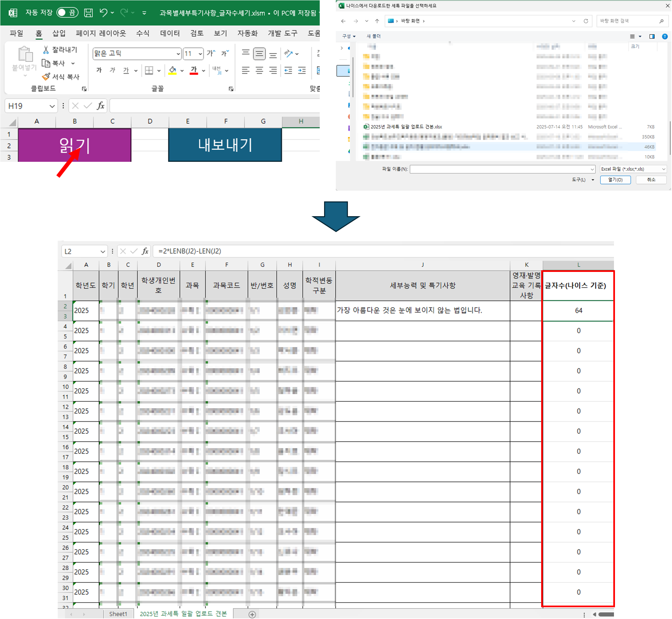This screenshot has height=619, width=672.
Task: Click the refresh icon in file dialog
Action: click(x=586, y=21)
